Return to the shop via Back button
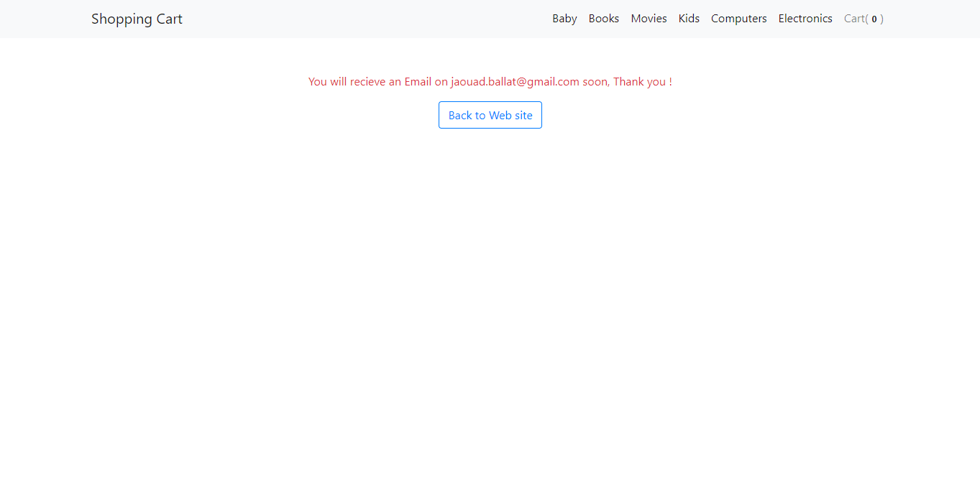 (490, 115)
